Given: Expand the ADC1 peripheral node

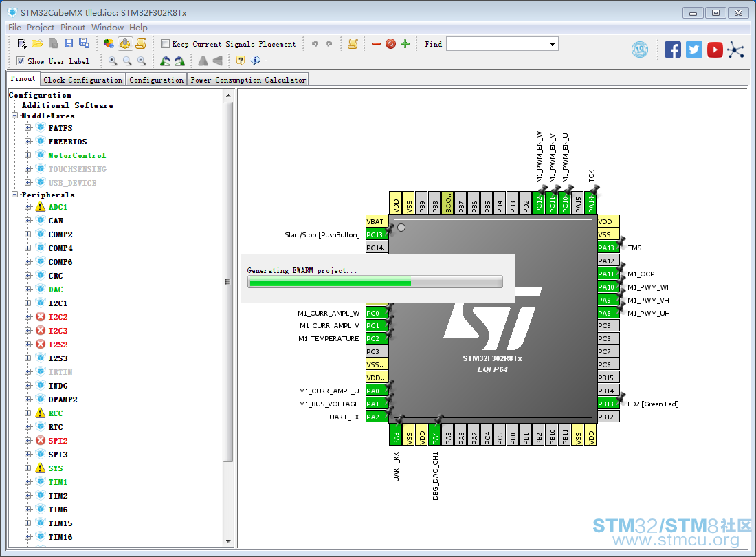Looking at the screenshot, I should pos(28,207).
